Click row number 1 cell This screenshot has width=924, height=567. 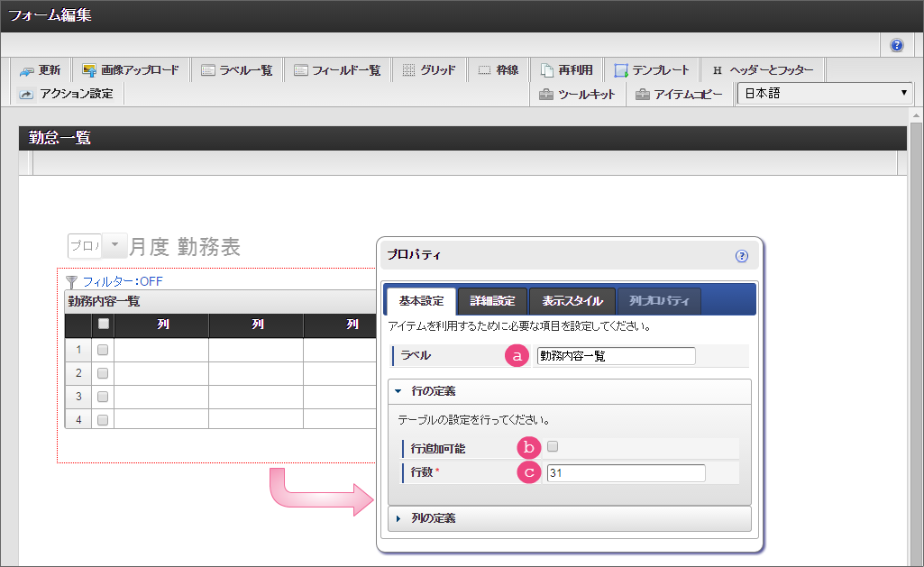pyautogui.click(x=78, y=350)
